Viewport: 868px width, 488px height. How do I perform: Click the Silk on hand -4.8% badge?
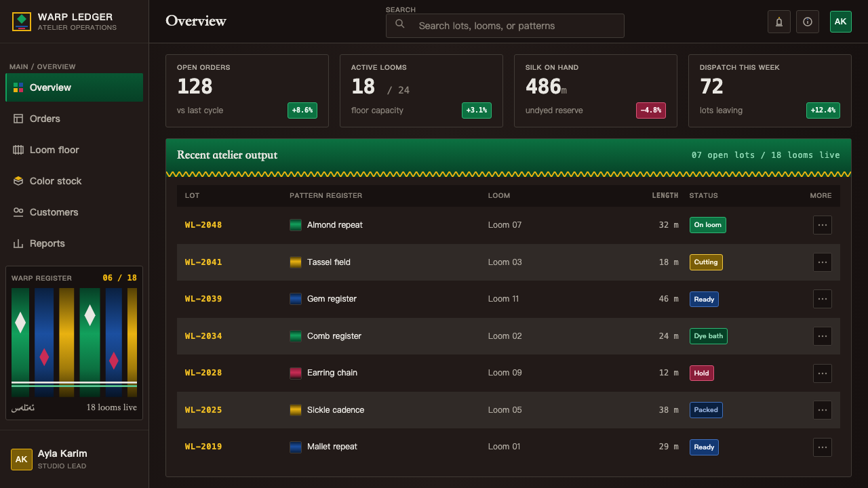[x=651, y=110]
